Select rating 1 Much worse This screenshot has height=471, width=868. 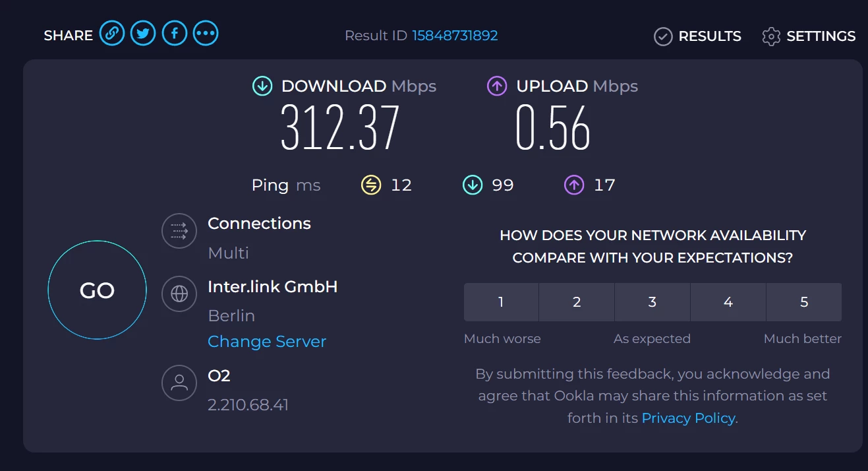pos(501,302)
